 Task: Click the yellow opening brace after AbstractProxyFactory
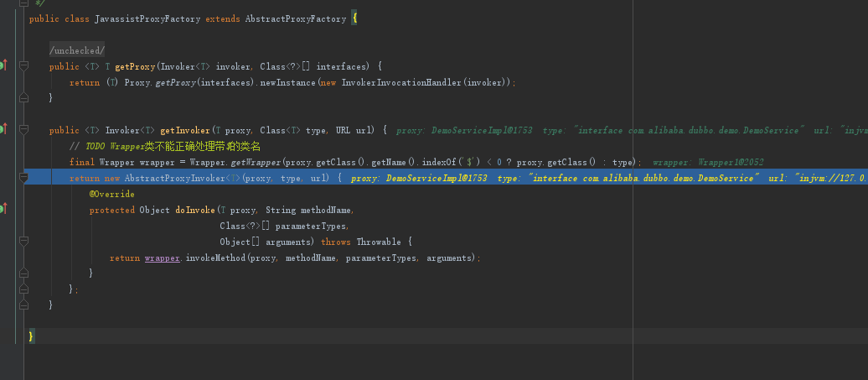coord(354,18)
